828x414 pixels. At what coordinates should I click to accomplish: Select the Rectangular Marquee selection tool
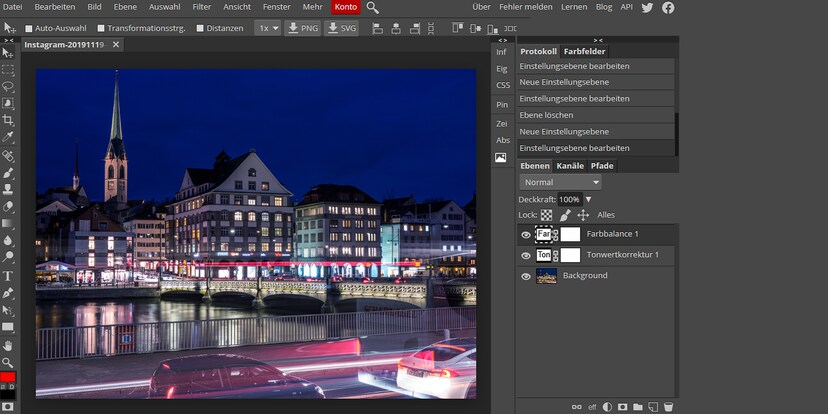[x=8, y=70]
